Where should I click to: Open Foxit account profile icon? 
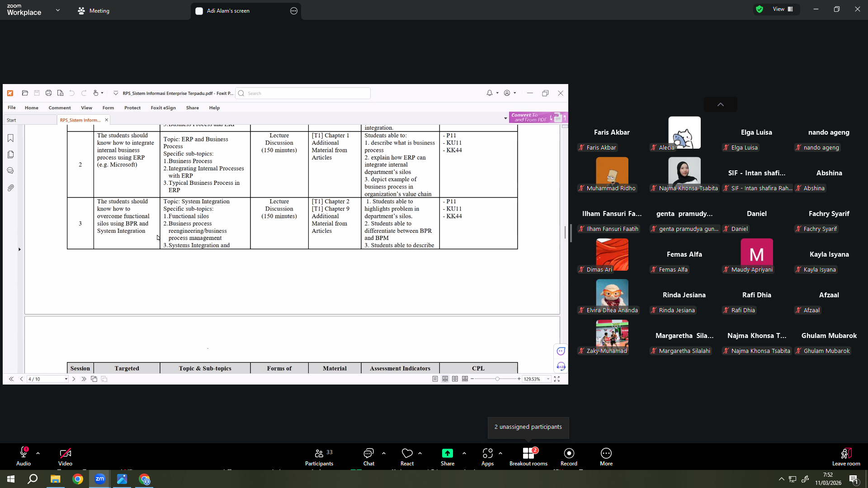coord(507,93)
